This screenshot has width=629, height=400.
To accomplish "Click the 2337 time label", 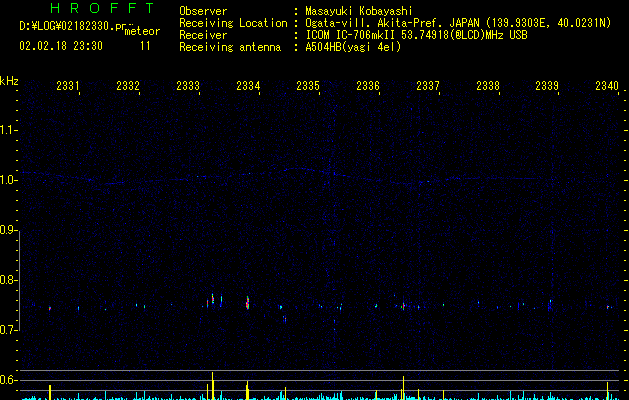I will tap(428, 85).
